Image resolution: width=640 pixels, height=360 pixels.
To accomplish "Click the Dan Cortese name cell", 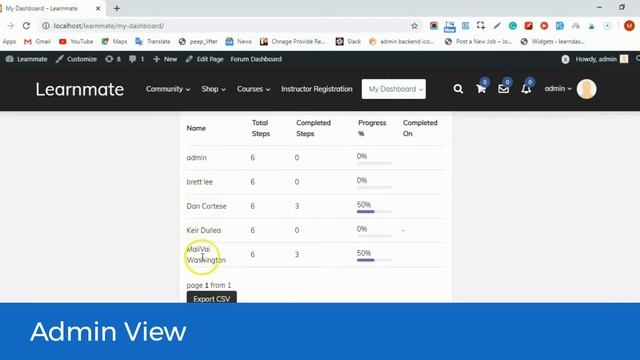I will 206,206.
